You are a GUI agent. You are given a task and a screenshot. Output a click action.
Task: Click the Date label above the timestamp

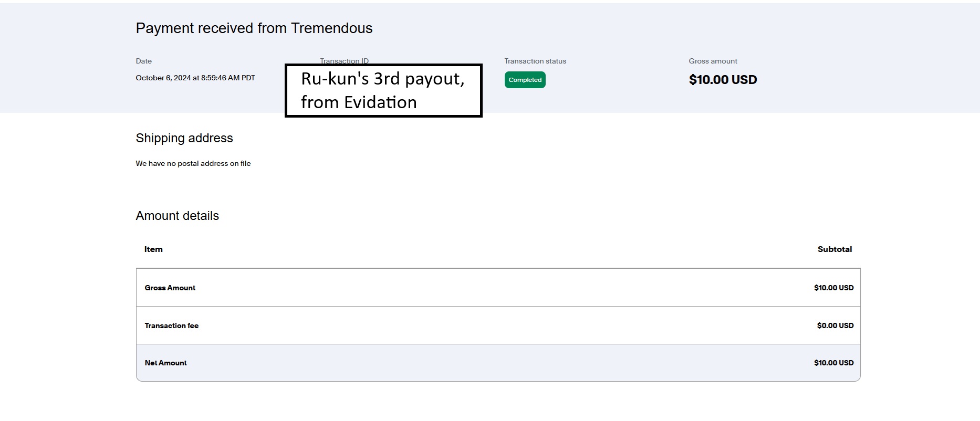click(x=144, y=61)
